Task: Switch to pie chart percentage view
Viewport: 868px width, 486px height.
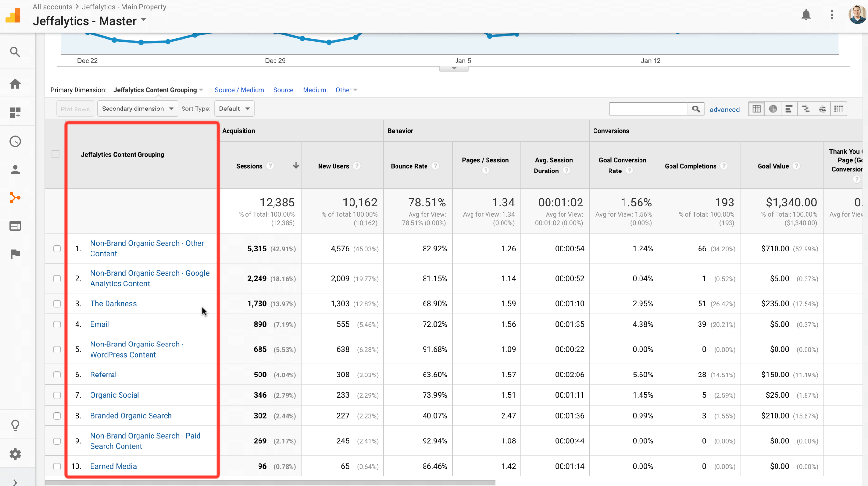Action: tap(773, 109)
